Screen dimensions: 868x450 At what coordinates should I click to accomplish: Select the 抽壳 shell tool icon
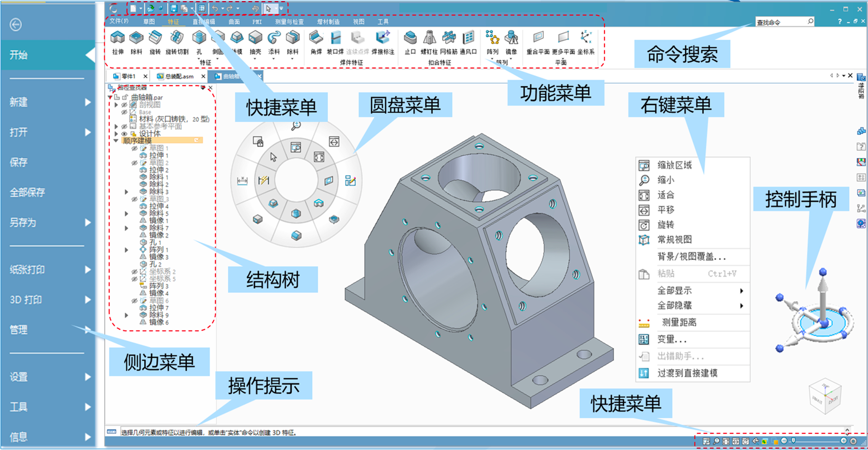click(255, 38)
